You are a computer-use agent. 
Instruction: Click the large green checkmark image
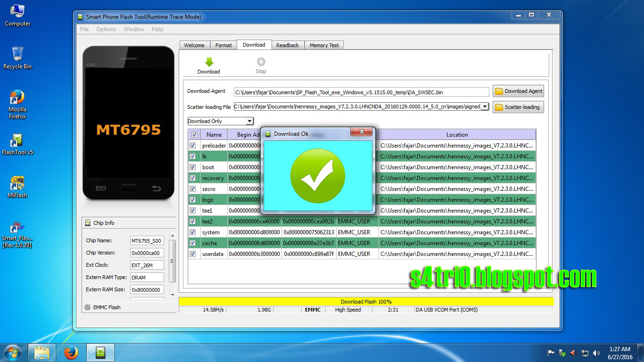(318, 176)
